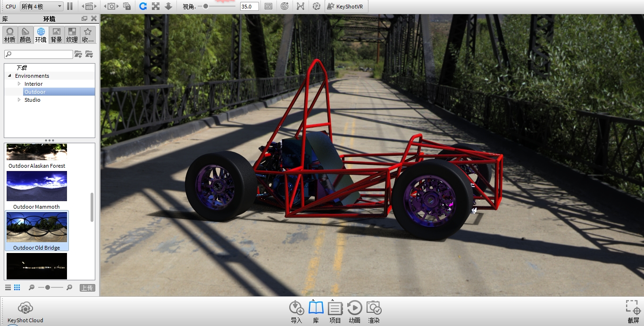Click the 截屏 screenshot icon
This screenshot has width=644, height=326.
click(x=632, y=307)
